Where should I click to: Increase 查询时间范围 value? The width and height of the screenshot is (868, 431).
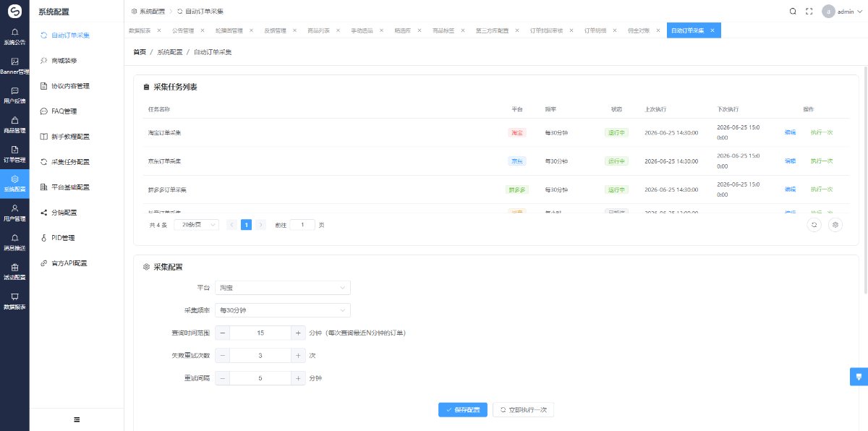tap(298, 333)
